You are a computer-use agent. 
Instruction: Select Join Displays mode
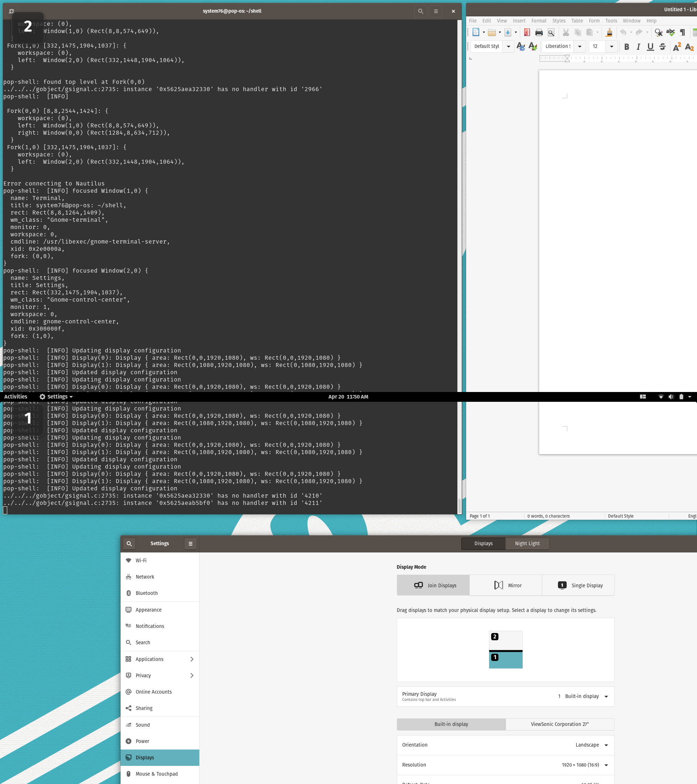point(433,585)
